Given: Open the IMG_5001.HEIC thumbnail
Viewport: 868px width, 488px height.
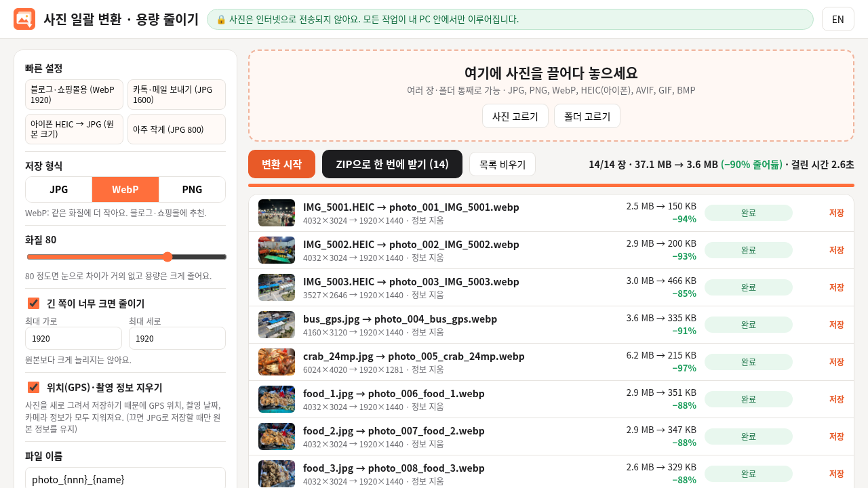Looking at the screenshot, I should [277, 213].
